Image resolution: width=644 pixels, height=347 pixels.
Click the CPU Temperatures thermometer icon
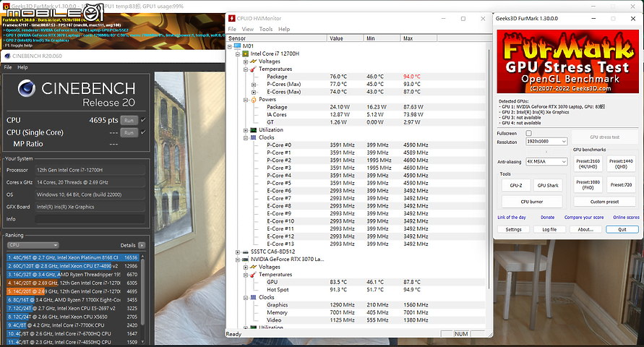click(254, 69)
